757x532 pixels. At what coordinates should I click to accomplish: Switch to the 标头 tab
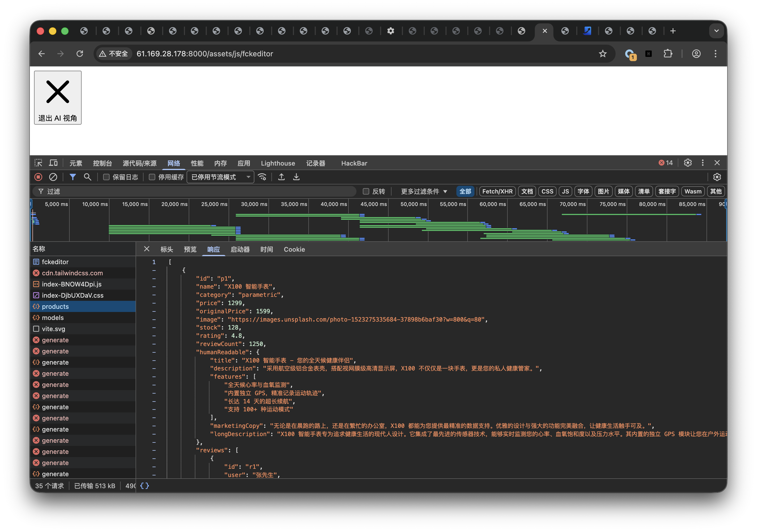tap(166, 250)
